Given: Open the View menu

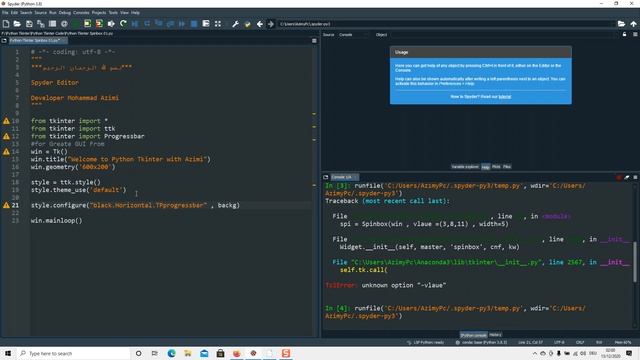Looking at the screenshot, I should coord(124,13).
